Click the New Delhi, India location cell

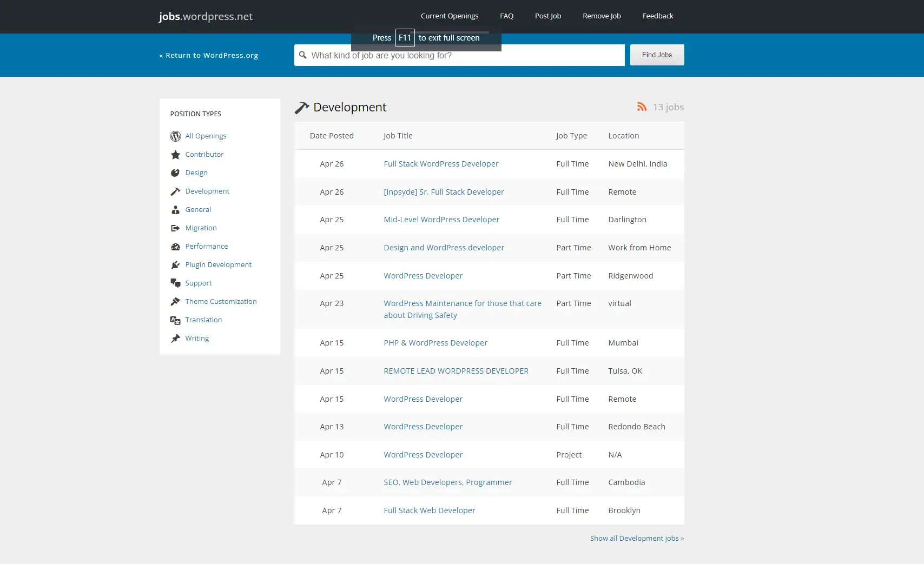pyautogui.click(x=637, y=164)
